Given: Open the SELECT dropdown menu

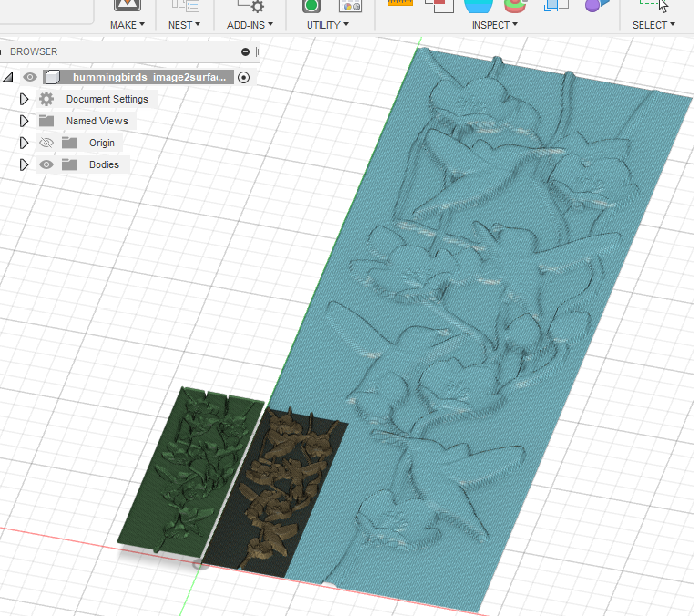Looking at the screenshot, I should (x=653, y=25).
